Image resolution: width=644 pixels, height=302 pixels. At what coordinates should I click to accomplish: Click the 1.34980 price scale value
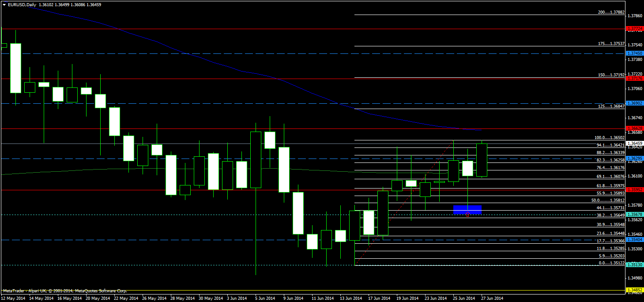(x=636, y=278)
